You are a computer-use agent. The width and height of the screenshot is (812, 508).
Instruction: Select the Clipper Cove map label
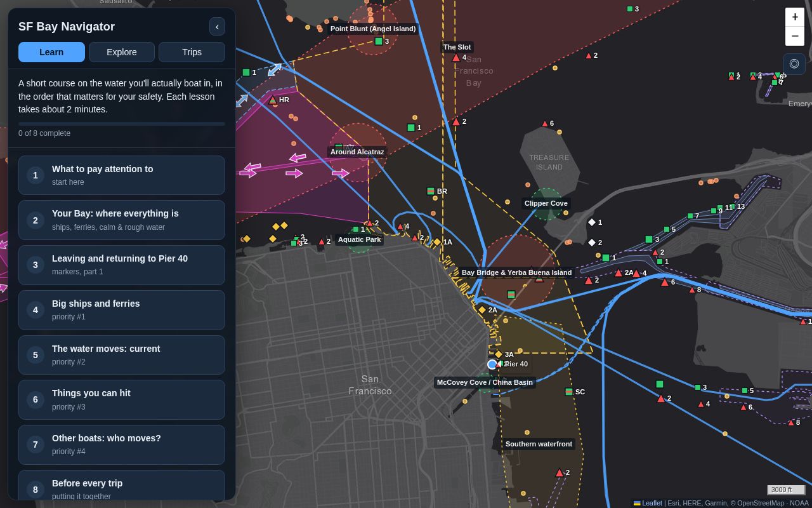click(546, 203)
